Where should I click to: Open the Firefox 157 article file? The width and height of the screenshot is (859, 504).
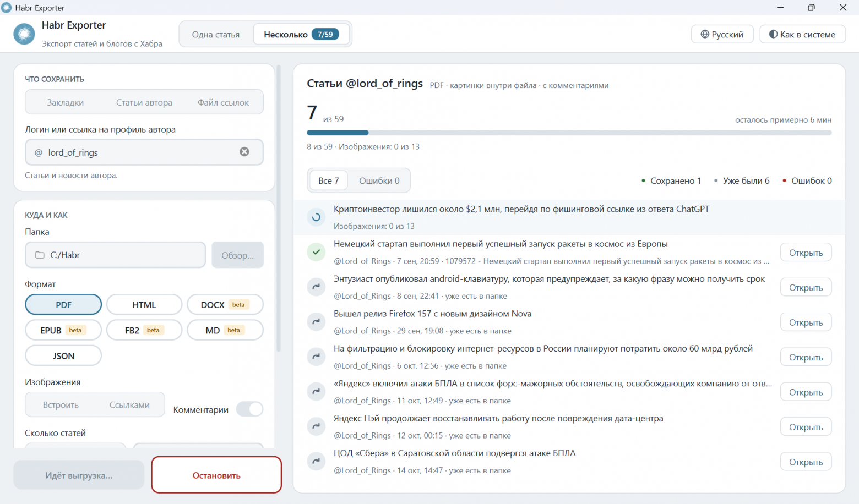tap(806, 322)
